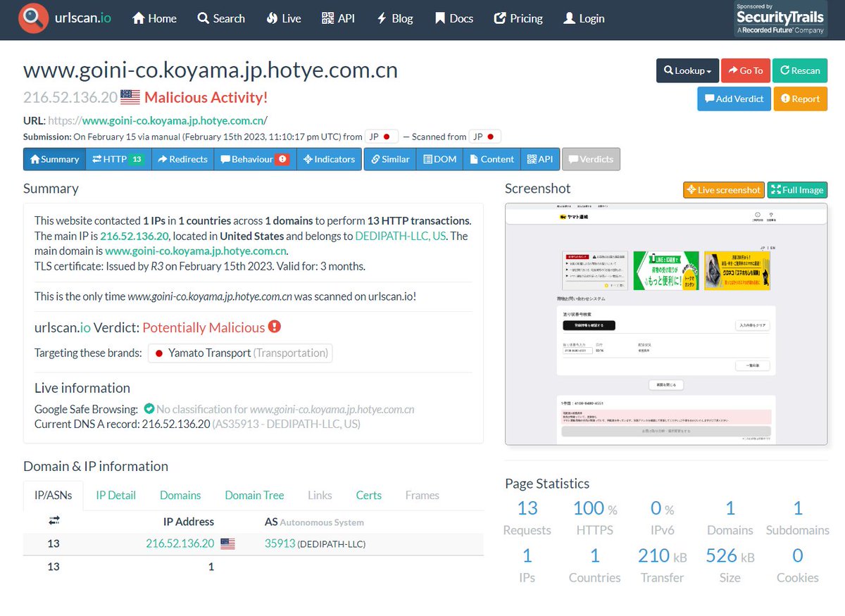Click the transfer arrows column header icon

(54, 521)
